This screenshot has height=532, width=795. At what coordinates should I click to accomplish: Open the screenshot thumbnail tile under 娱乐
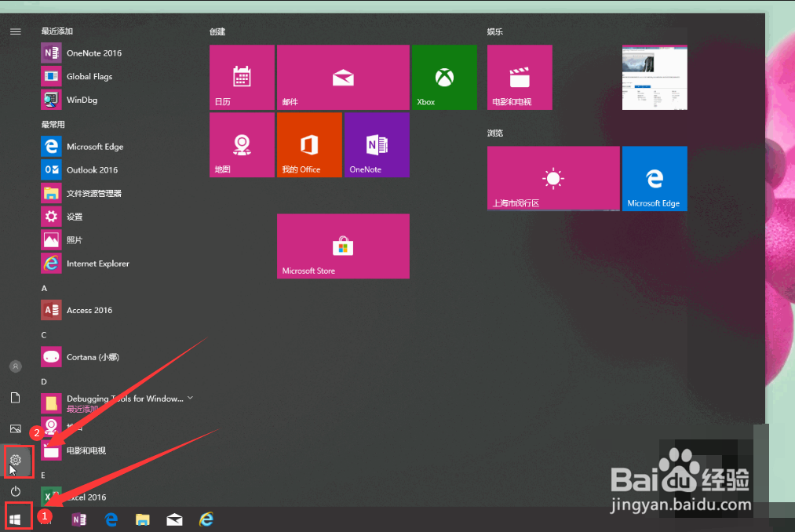pyautogui.click(x=655, y=77)
